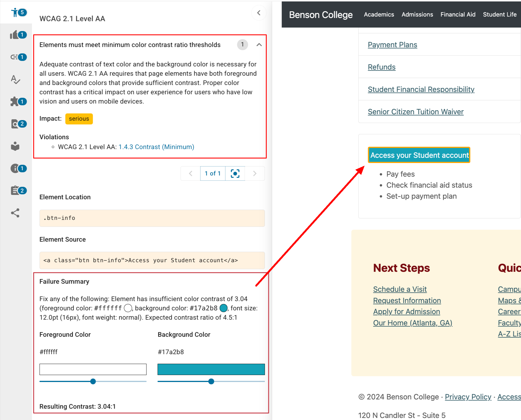Click the highlight element target icon
Viewport: 521px width, 420px height.
tap(235, 173)
